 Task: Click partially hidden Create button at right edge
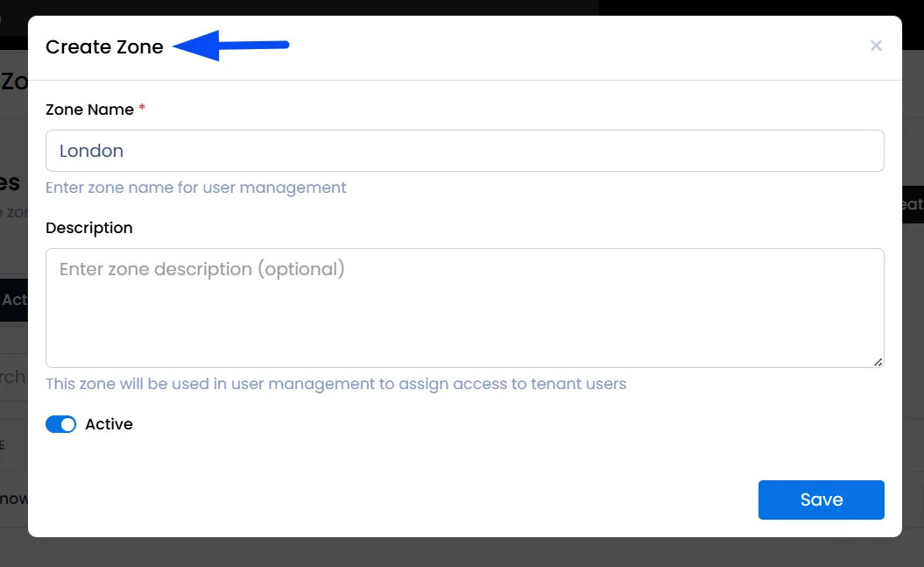(913, 204)
